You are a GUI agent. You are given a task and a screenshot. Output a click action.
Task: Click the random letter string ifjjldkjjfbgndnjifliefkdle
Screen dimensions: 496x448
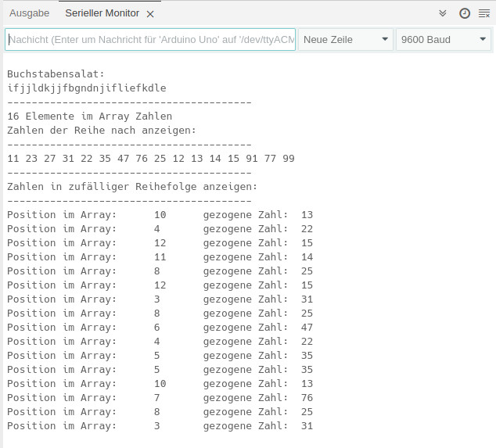pos(87,88)
